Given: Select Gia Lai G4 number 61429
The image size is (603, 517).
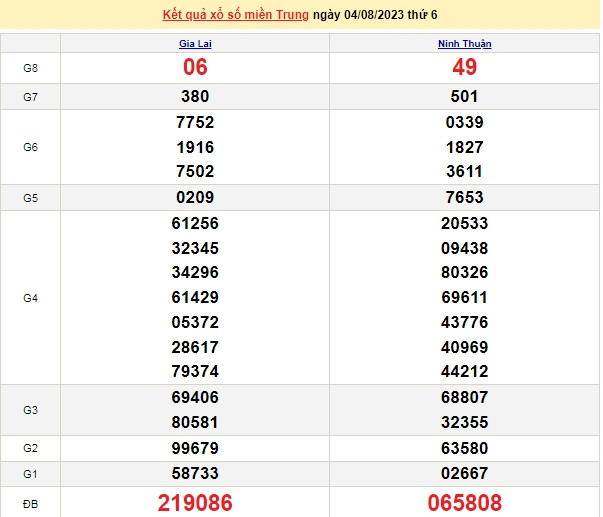Looking at the screenshot, I should [x=195, y=298].
